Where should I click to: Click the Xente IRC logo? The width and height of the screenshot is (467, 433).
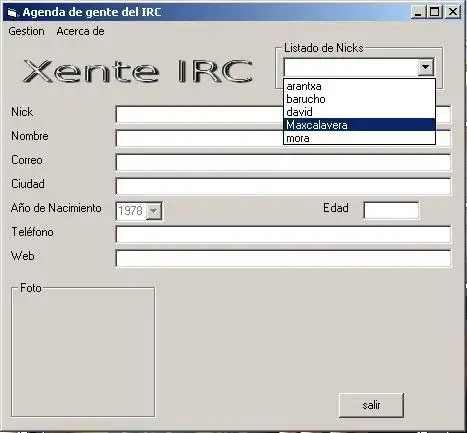[x=138, y=71]
